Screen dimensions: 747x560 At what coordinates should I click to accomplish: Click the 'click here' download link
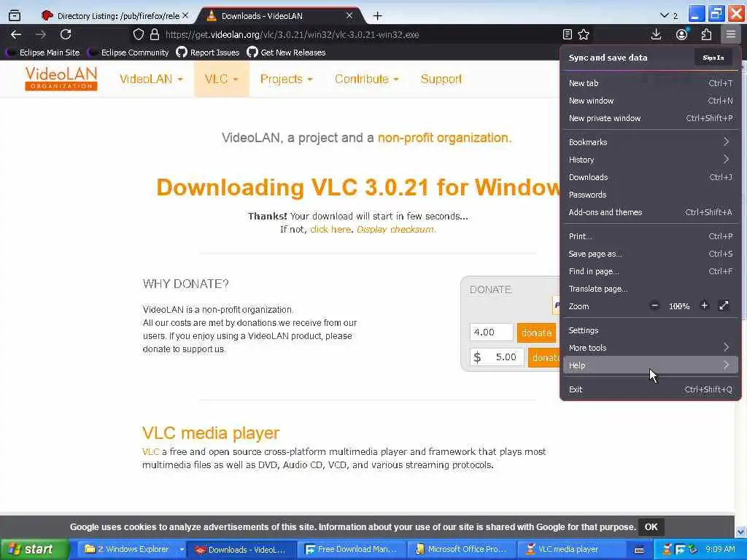[x=330, y=229]
